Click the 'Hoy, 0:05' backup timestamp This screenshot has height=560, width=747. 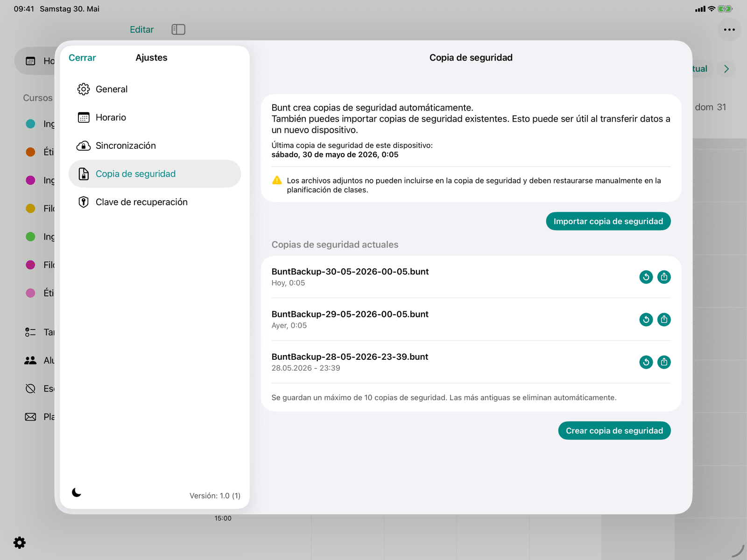pos(288,283)
